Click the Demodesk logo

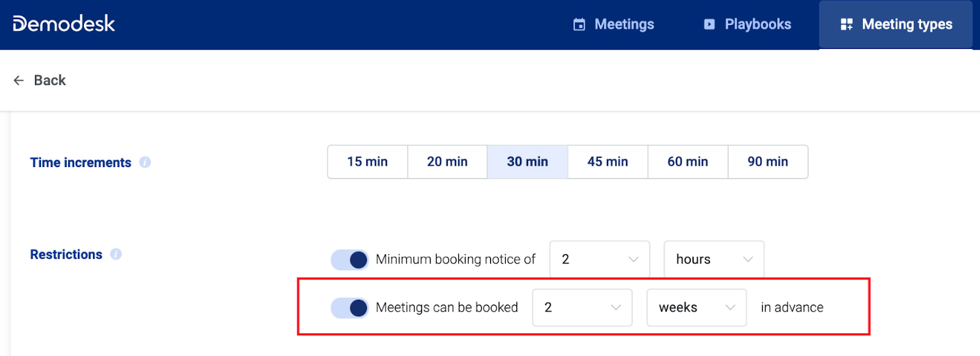pyautogui.click(x=63, y=23)
